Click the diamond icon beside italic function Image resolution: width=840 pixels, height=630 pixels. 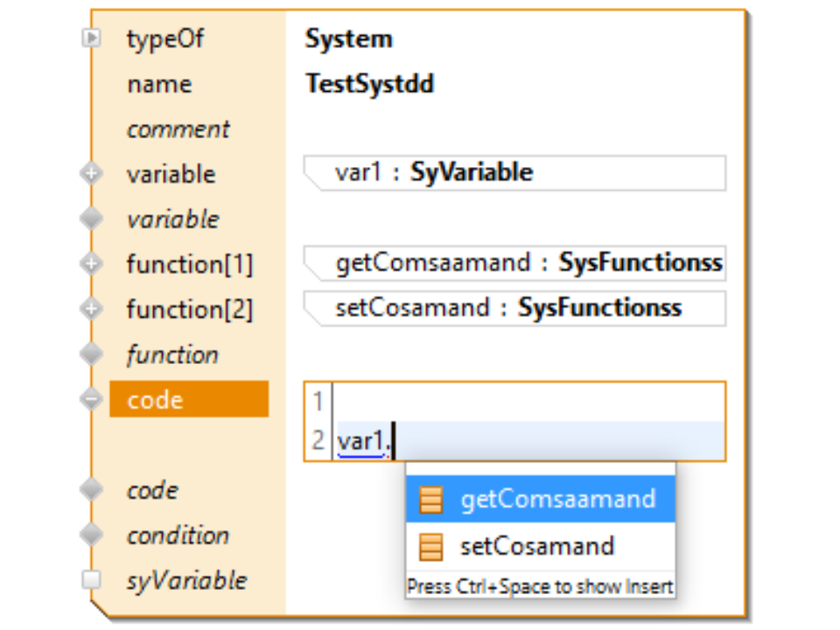(92, 354)
